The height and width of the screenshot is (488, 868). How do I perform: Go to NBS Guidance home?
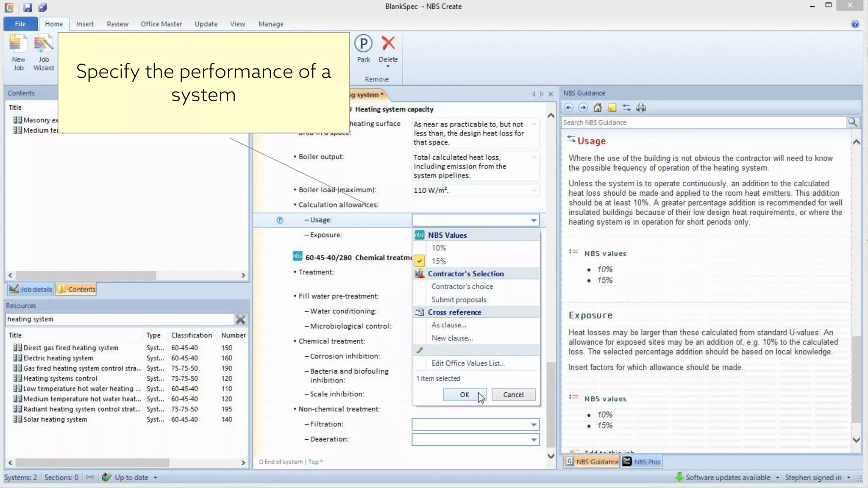598,108
